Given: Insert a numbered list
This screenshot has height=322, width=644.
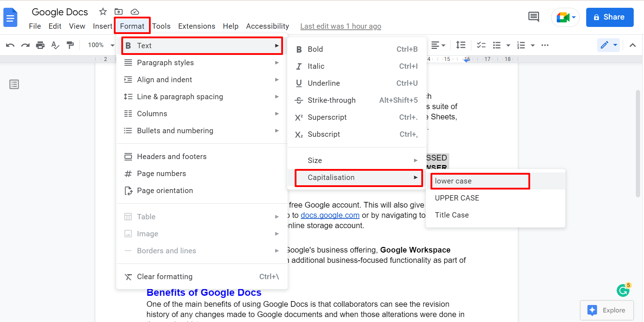Looking at the screenshot, I should [x=521, y=45].
